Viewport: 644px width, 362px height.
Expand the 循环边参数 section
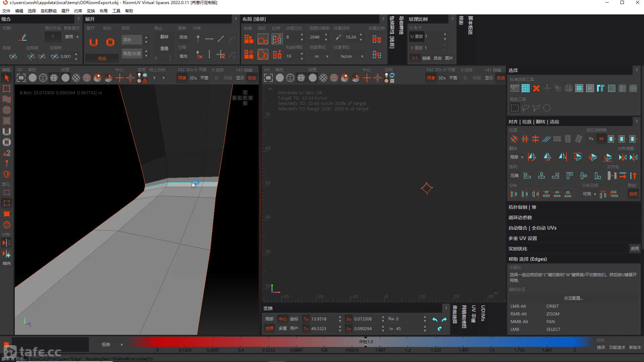520,218
